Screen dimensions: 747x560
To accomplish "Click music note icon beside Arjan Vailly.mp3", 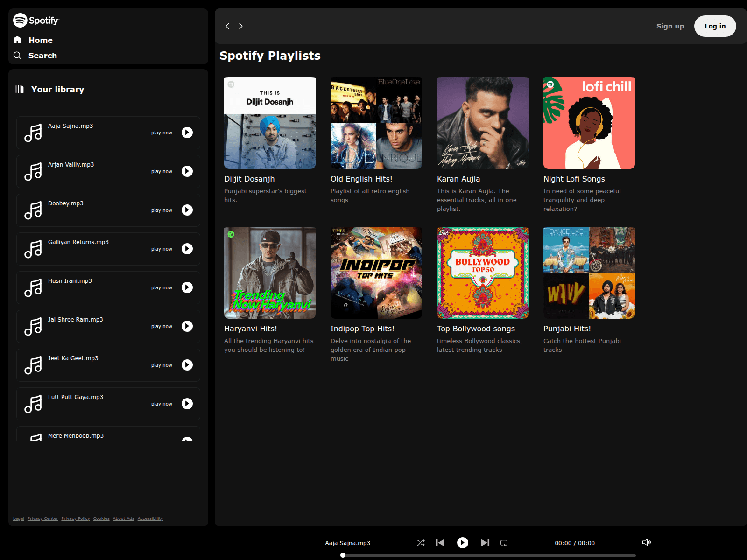I will [x=33, y=172].
